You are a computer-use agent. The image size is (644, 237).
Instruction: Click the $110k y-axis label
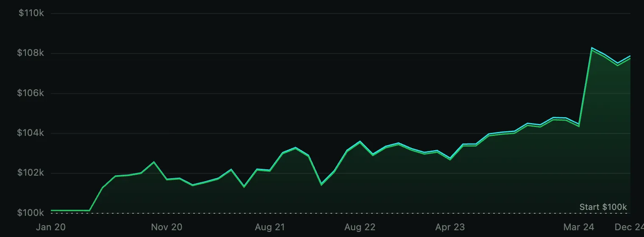(31, 13)
